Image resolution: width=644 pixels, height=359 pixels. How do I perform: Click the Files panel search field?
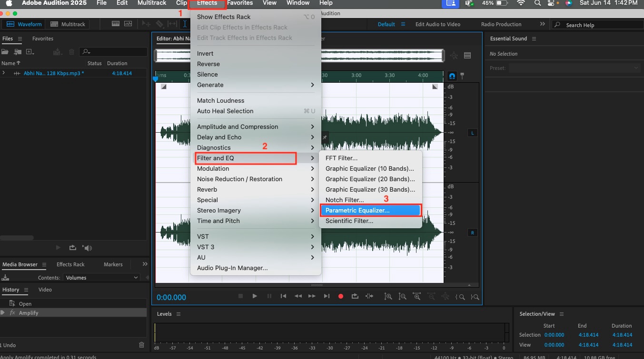point(113,52)
